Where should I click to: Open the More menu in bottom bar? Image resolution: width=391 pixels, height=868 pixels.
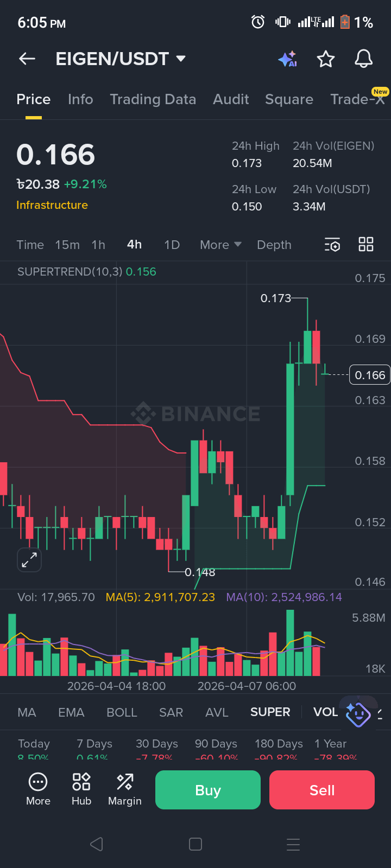[x=38, y=789]
